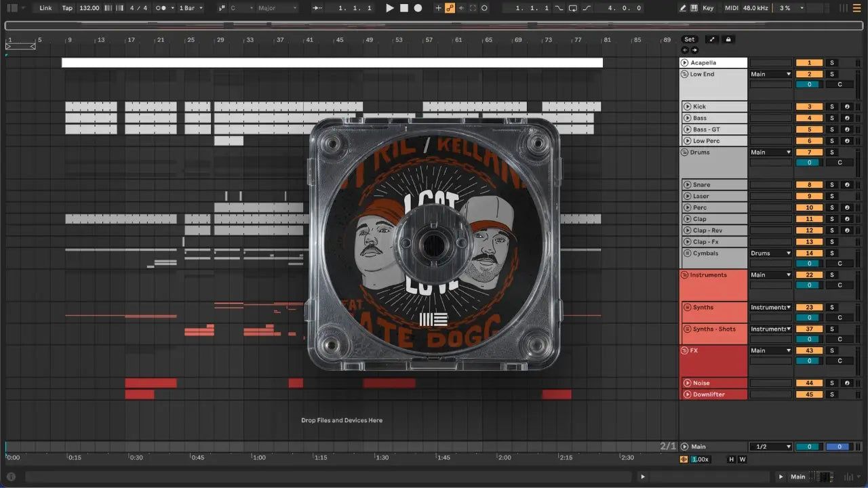Activate draw mode pencil icon

683,8
